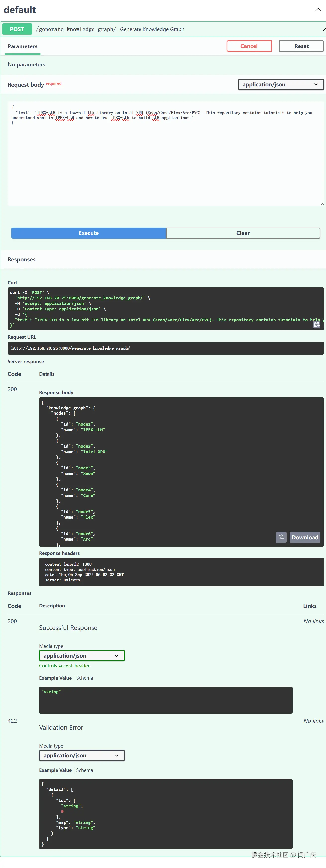Clear the executed response
This screenshot has width=326, height=868.
click(x=243, y=233)
